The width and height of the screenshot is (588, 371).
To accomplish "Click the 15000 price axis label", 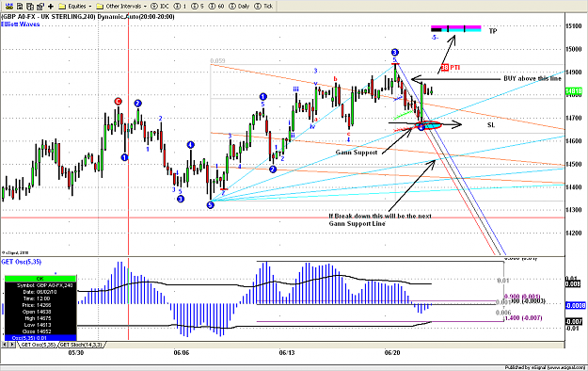I will pyautogui.click(x=574, y=49).
